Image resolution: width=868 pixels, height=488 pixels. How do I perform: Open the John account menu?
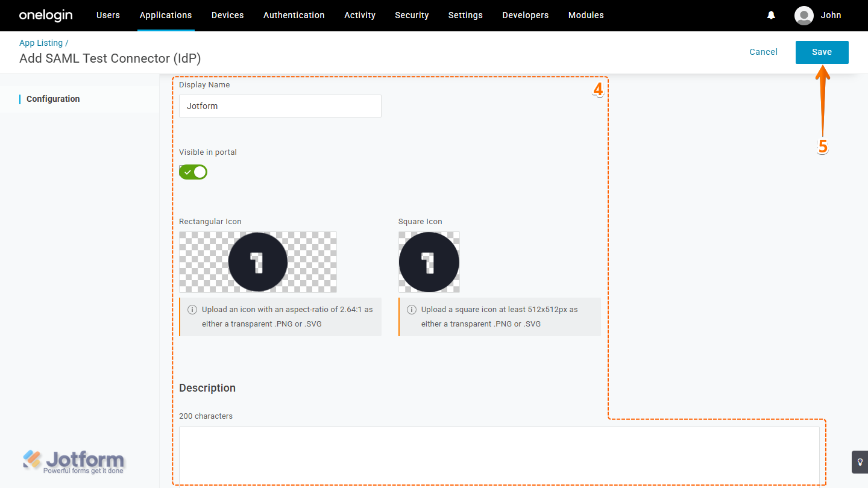(831, 15)
